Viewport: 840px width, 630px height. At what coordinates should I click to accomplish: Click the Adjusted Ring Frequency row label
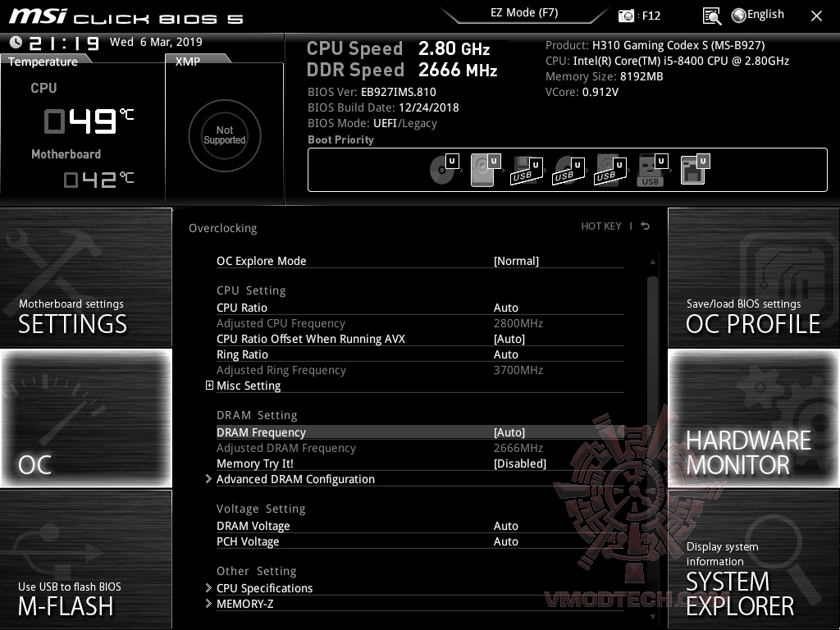tap(281, 370)
